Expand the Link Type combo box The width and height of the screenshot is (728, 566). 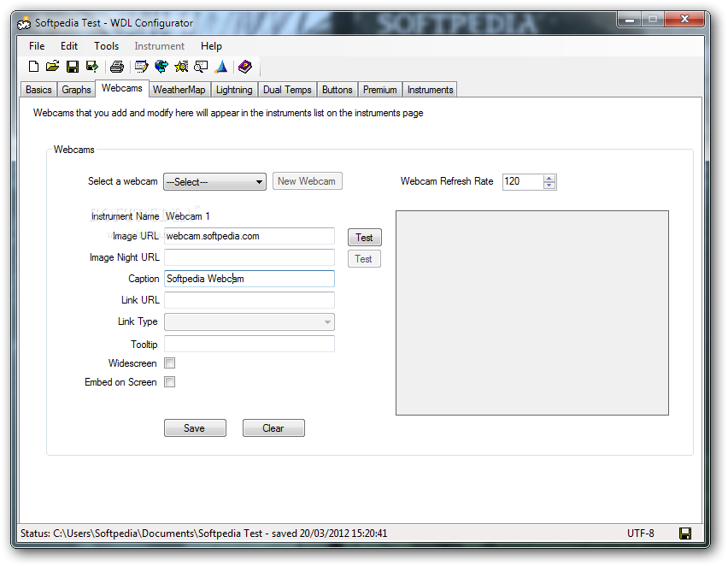[x=250, y=322]
